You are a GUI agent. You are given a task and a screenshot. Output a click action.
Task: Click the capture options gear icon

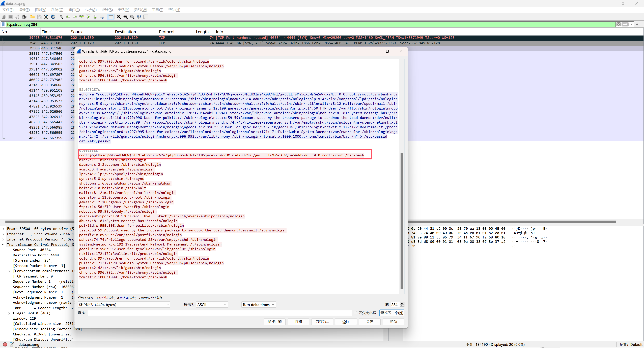coord(24,17)
